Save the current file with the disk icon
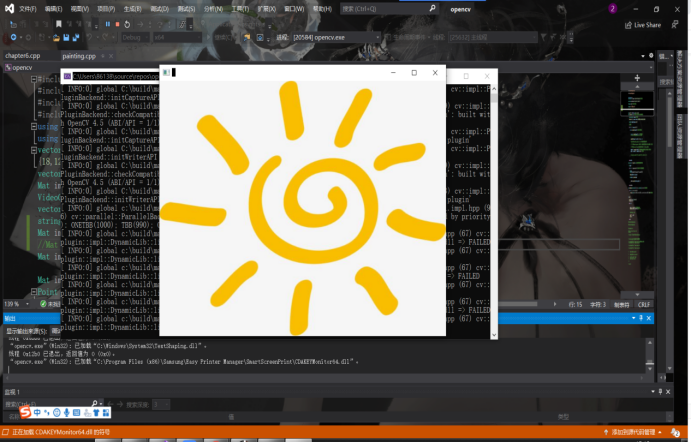This screenshot has width=691, height=442. coord(66,38)
